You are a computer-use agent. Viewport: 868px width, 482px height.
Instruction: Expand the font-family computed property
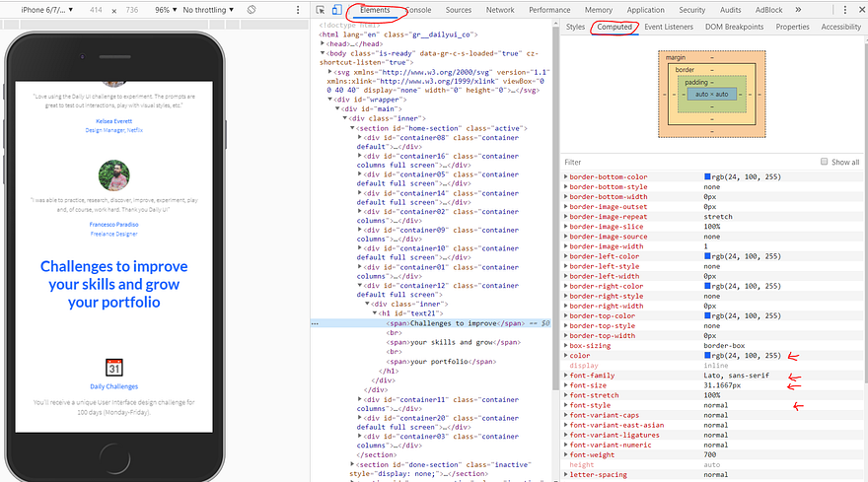click(566, 376)
